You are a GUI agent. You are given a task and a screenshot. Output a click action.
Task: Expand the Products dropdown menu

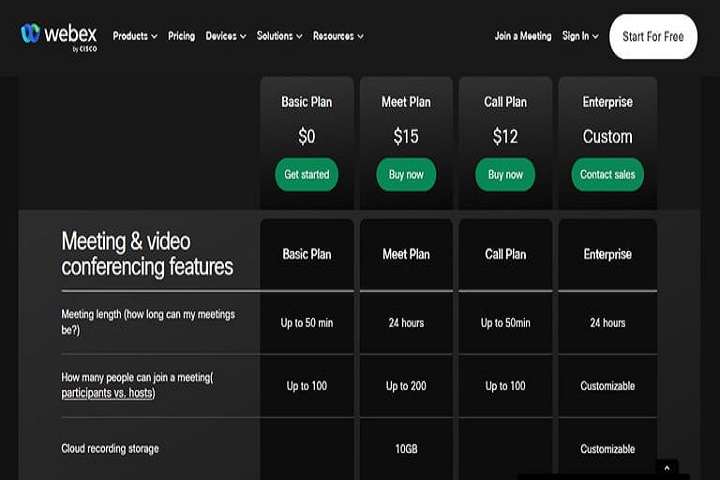click(135, 36)
